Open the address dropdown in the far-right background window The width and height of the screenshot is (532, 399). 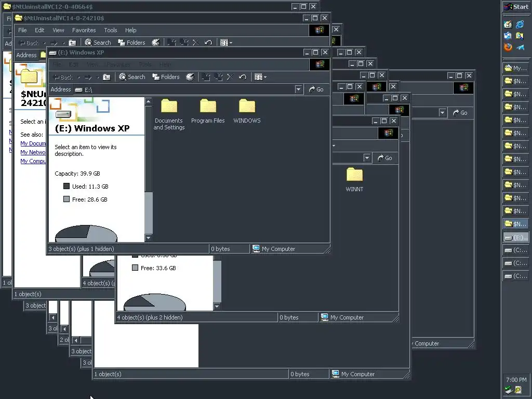pyautogui.click(x=442, y=113)
